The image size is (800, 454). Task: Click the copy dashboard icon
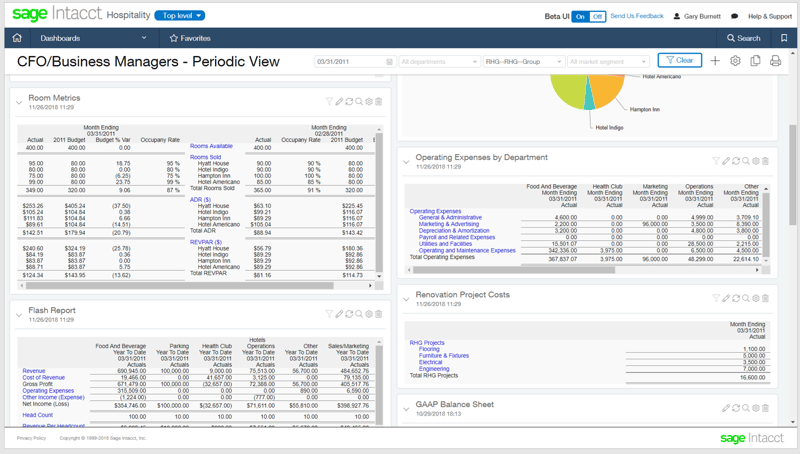pyautogui.click(x=755, y=61)
